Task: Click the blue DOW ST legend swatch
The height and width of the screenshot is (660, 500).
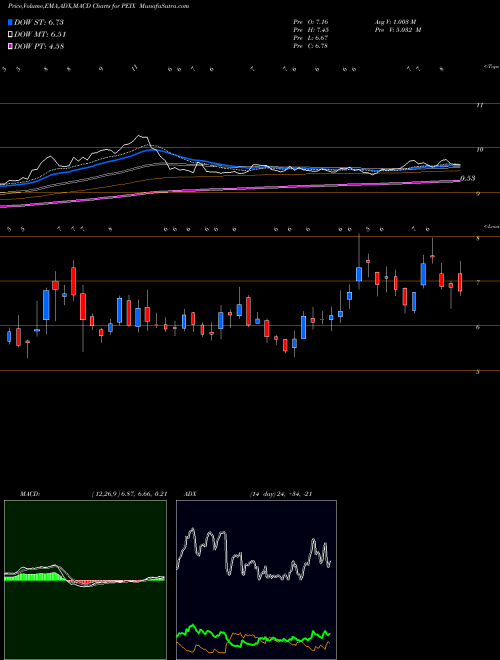Action: [x=10, y=22]
